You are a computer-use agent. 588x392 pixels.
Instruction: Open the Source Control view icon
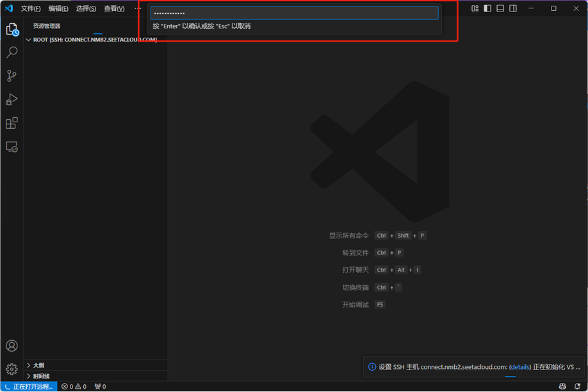click(12, 76)
